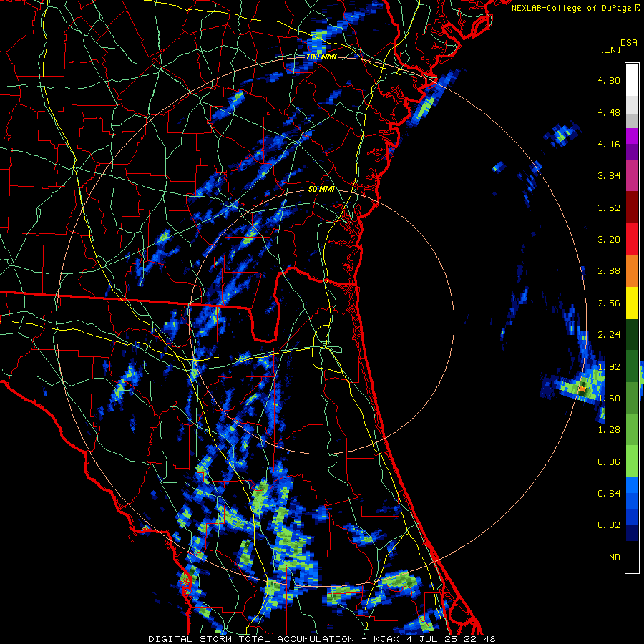Click the orange-core storm cell offshore east
Screen dimensions: 644x644
coord(582,388)
